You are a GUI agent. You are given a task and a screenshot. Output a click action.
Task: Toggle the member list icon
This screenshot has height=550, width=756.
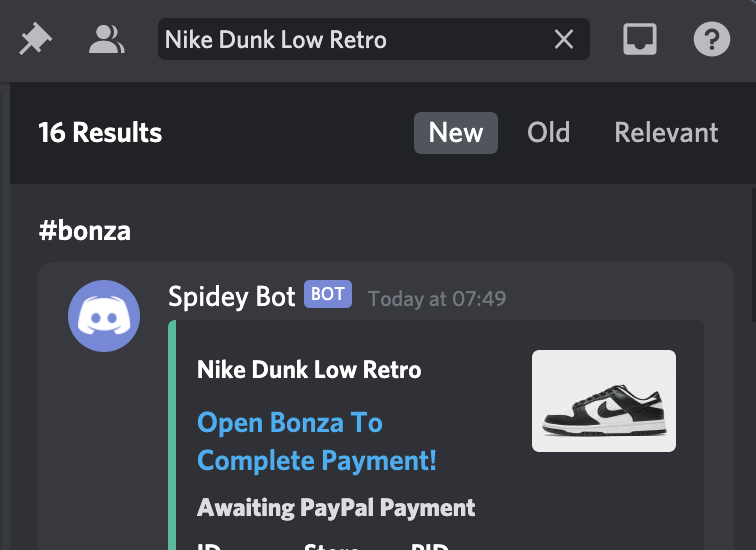(x=107, y=39)
